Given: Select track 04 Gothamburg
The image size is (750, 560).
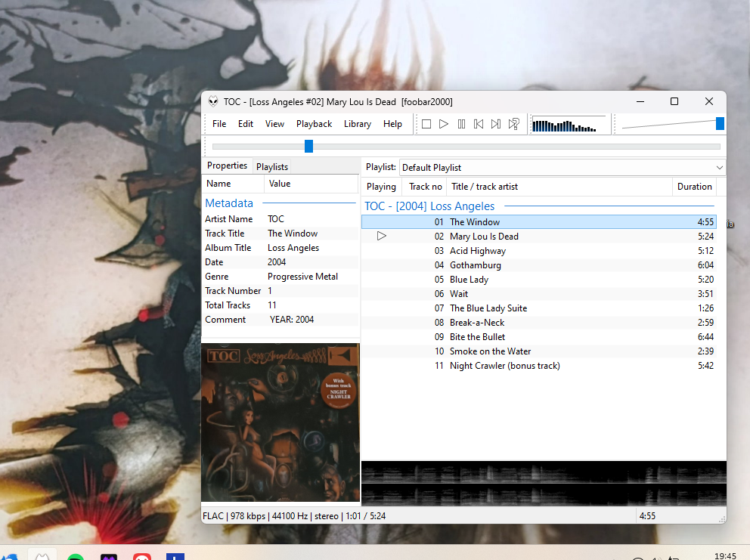Looking at the screenshot, I should tap(539, 265).
